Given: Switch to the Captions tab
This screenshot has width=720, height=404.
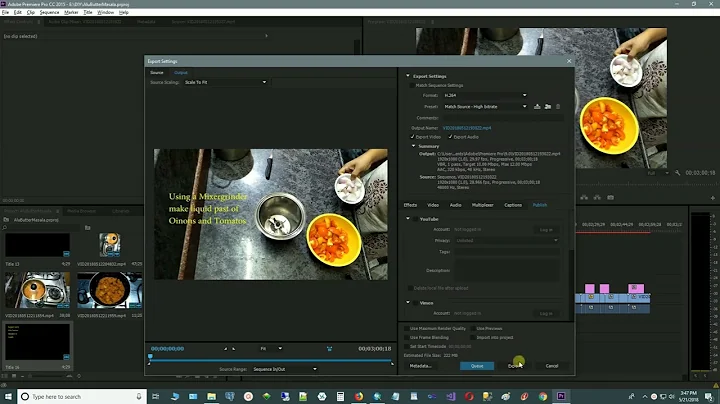Looking at the screenshot, I should 513,205.
